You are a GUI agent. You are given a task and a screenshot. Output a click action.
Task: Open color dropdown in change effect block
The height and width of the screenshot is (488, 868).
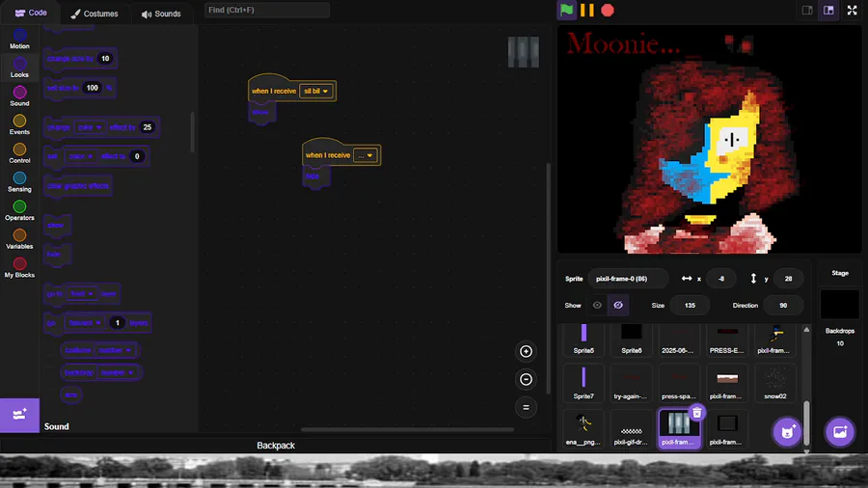click(x=89, y=127)
